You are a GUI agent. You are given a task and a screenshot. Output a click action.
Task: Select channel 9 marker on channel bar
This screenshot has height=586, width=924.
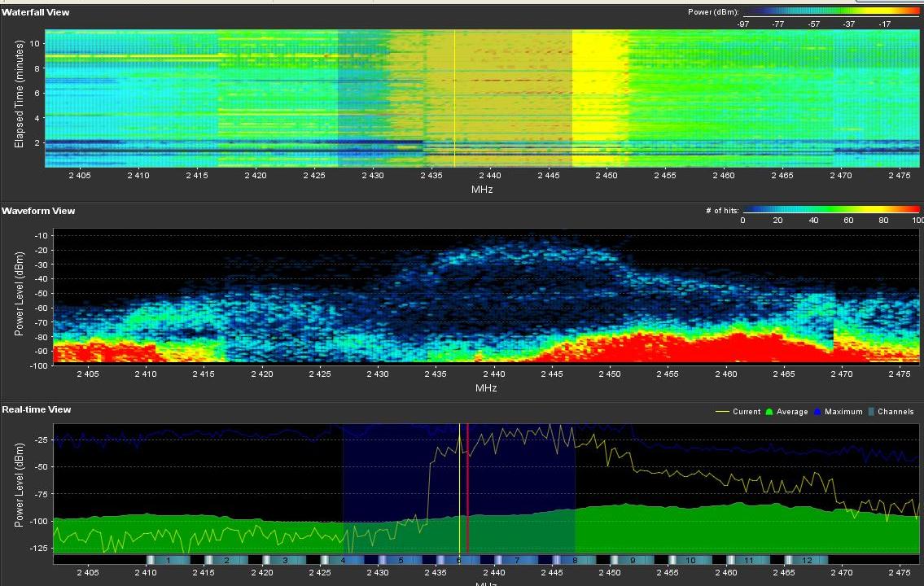click(633, 561)
